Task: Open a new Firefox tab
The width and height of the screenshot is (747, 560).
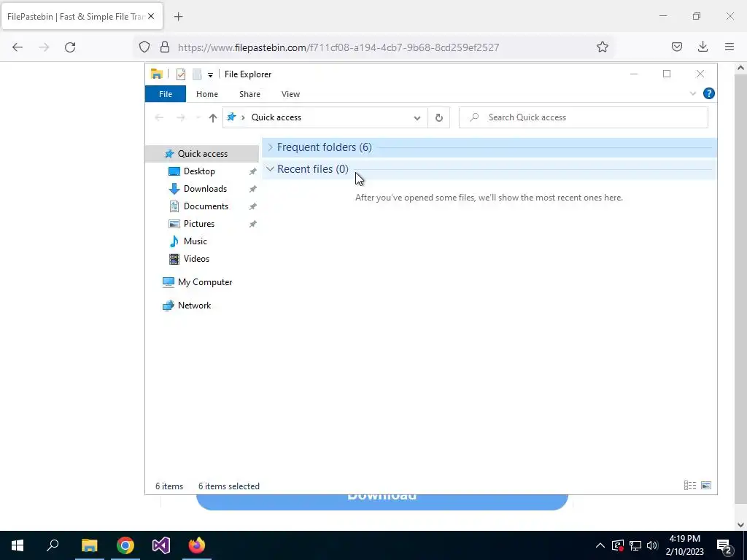Action: [178, 17]
